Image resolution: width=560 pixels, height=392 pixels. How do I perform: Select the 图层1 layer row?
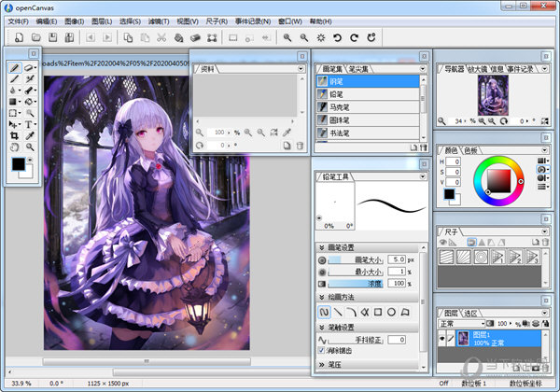[498, 338]
